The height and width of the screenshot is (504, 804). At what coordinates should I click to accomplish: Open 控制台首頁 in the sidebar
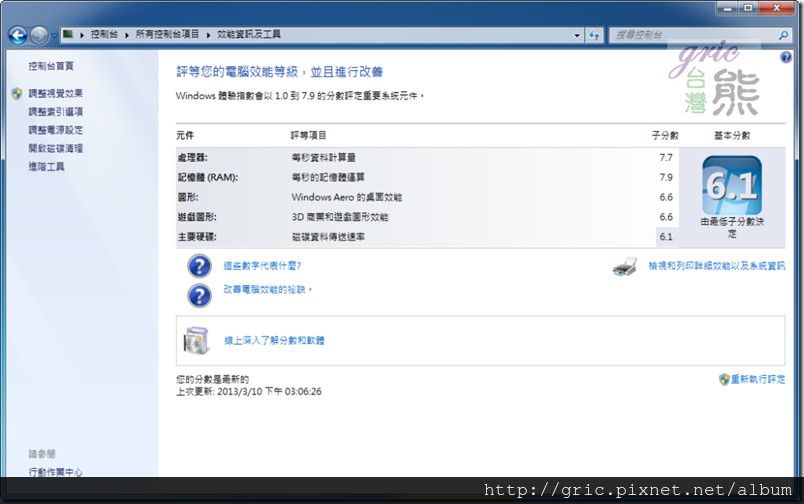(51, 66)
